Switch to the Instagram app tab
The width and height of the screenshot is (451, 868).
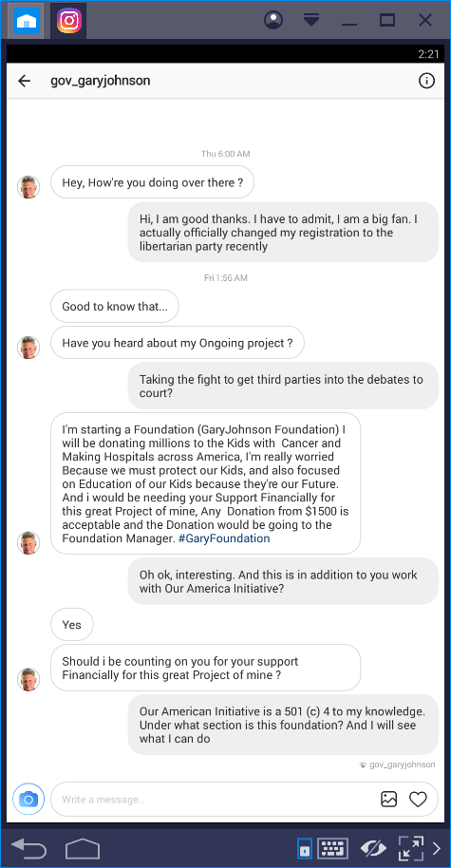[68, 21]
